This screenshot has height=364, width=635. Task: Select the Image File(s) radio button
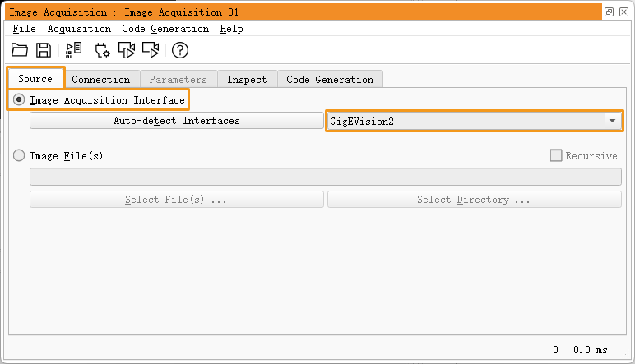point(20,155)
